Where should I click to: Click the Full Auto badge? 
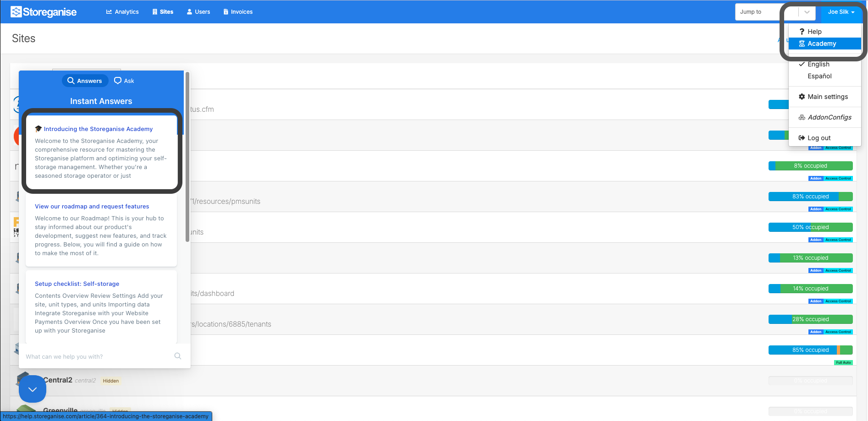coord(843,362)
